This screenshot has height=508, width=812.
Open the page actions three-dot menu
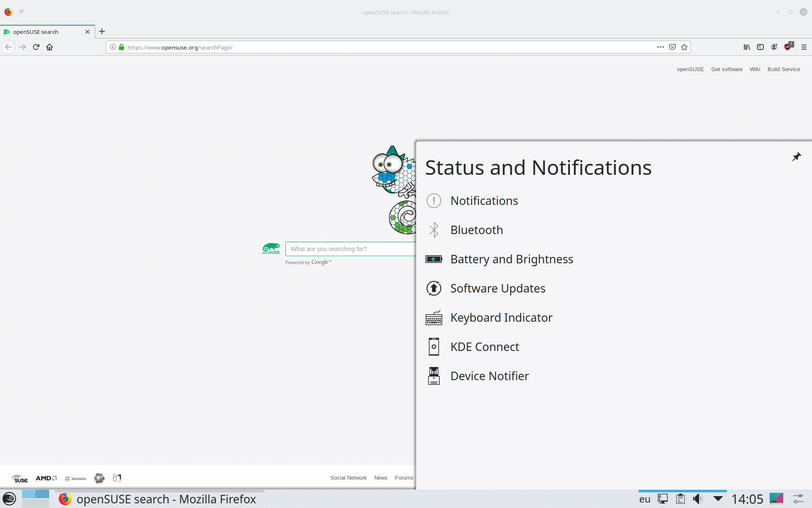(x=660, y=47)
